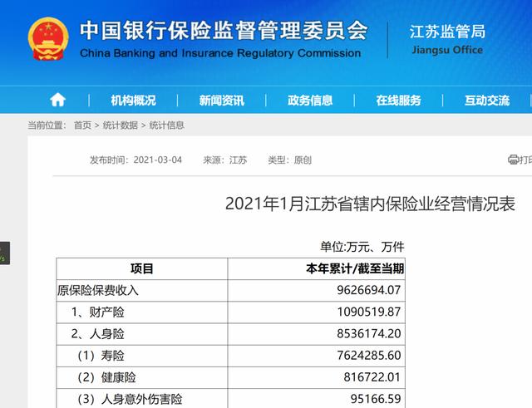The height and width of the screenshot is (408, 532).
Task: Click (1) 寿险 row label
Action: pos(101,356)
